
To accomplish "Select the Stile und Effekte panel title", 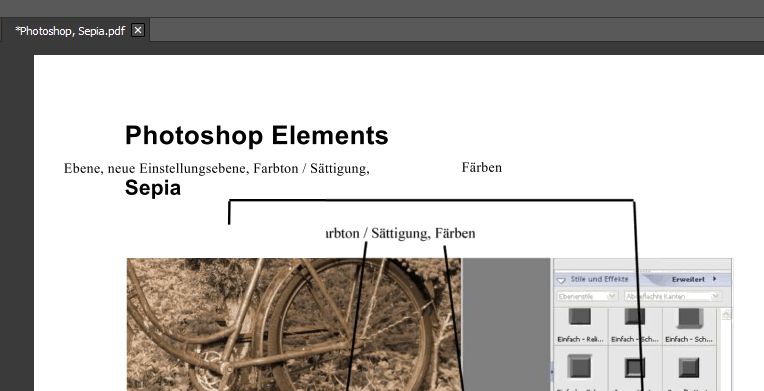I will tap(599, 279).
